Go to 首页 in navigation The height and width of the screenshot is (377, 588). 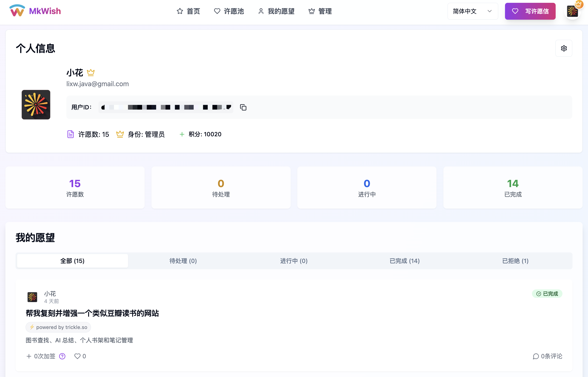coord(188,11)
